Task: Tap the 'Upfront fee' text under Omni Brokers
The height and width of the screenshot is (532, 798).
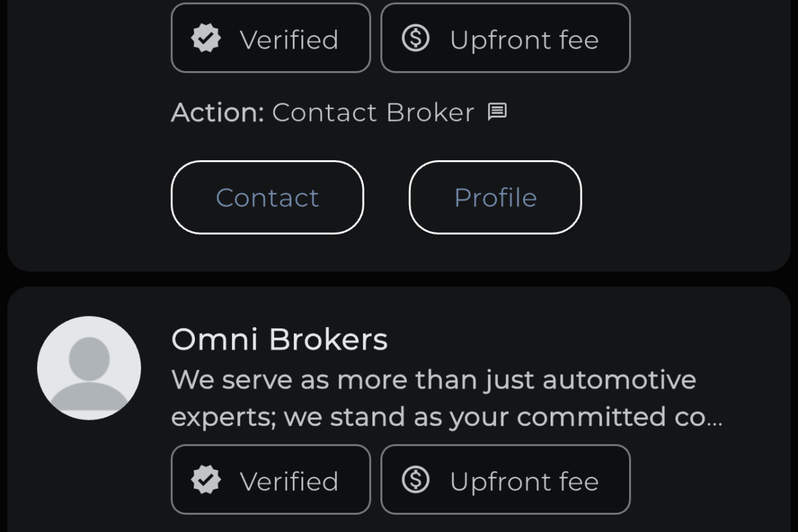Action: (x=525, y=481)
